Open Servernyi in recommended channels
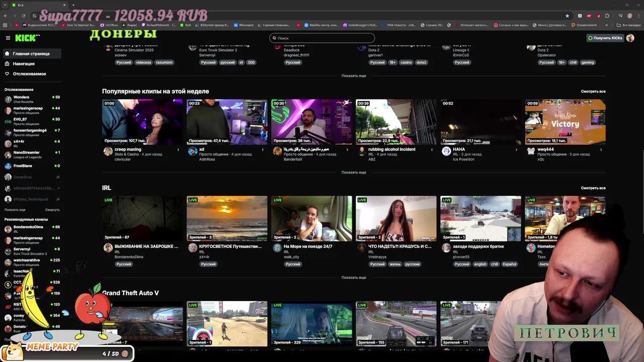 click(x=32, y=251)
